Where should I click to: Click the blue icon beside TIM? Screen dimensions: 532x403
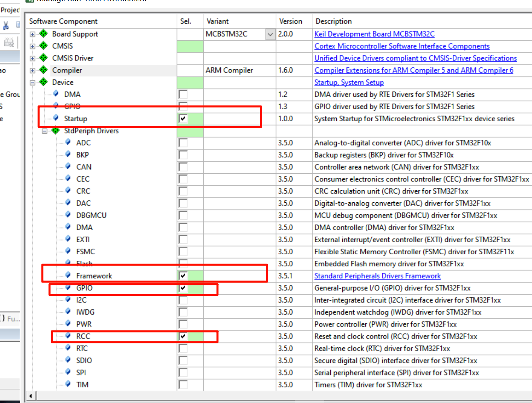68,384
